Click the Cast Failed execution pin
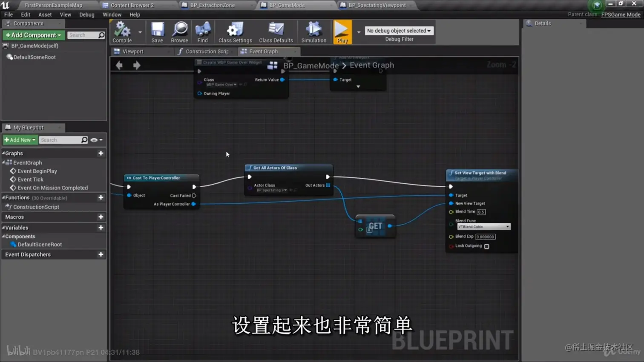 point(194,196)
